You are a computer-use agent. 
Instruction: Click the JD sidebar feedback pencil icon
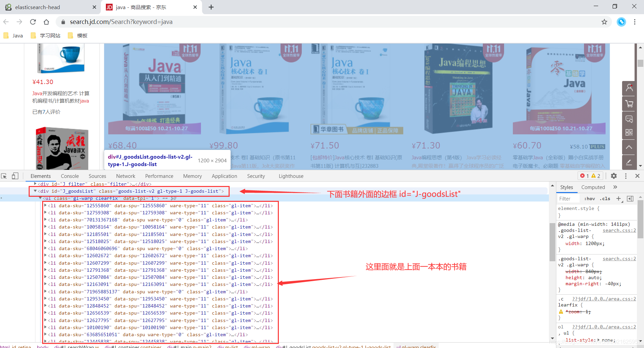click(629, 162)
